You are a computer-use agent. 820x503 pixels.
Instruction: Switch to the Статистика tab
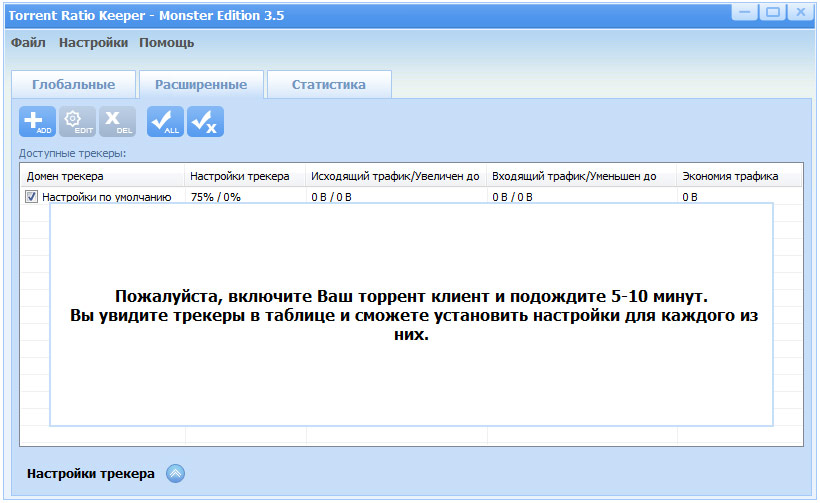328,85
